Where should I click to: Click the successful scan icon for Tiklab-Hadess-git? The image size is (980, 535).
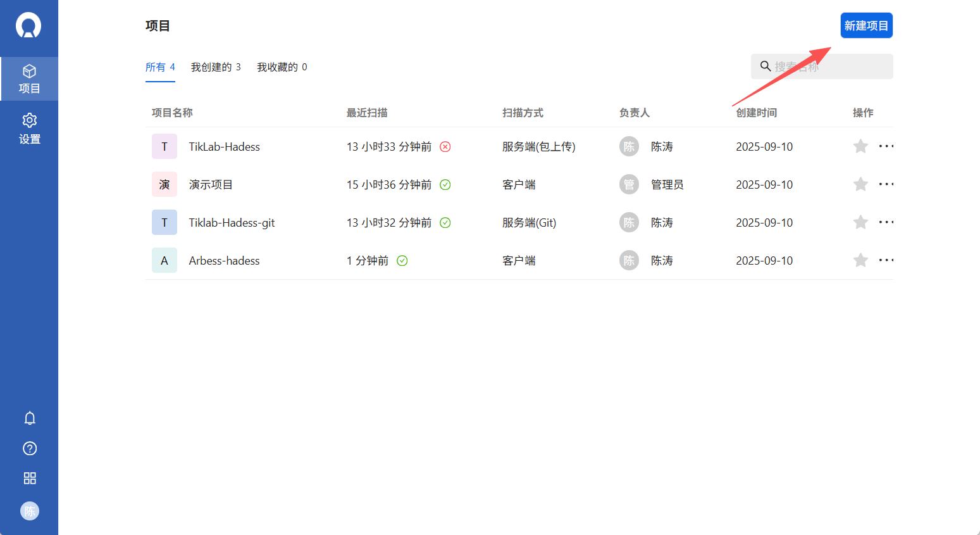click(445, 223)
